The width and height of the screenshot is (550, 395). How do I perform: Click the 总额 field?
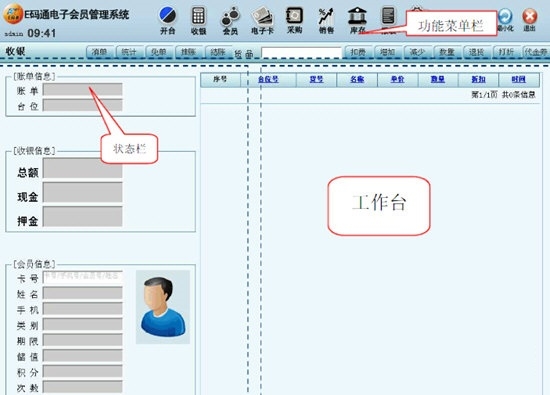pyautogui.click(x=82, y=168)
